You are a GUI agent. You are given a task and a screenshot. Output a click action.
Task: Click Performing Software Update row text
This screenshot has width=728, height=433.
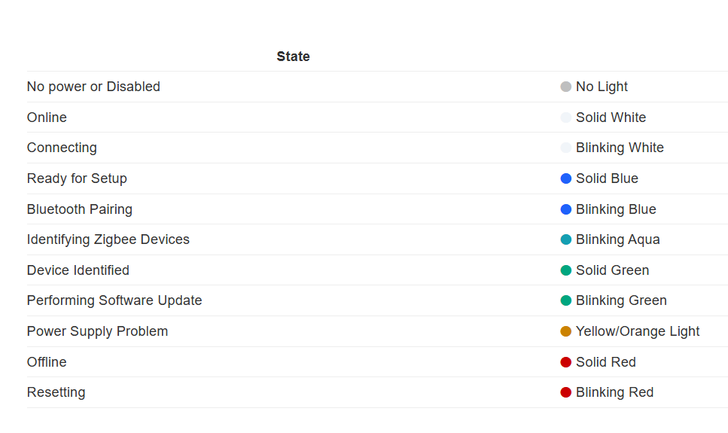point(114,301)
